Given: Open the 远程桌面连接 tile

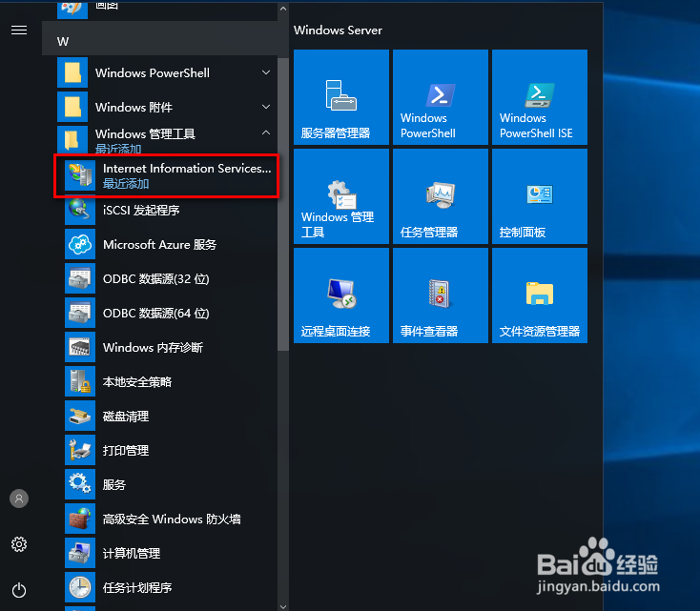Looking at the screenshot, I should tap(341, 295).
